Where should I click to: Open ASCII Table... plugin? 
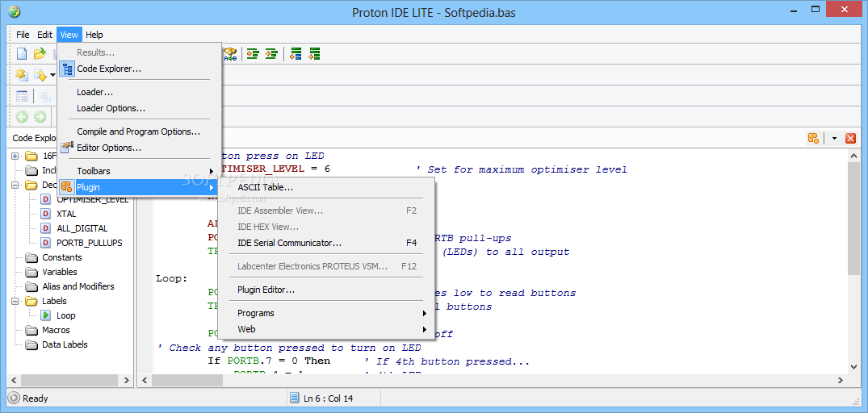coord(326,187)
